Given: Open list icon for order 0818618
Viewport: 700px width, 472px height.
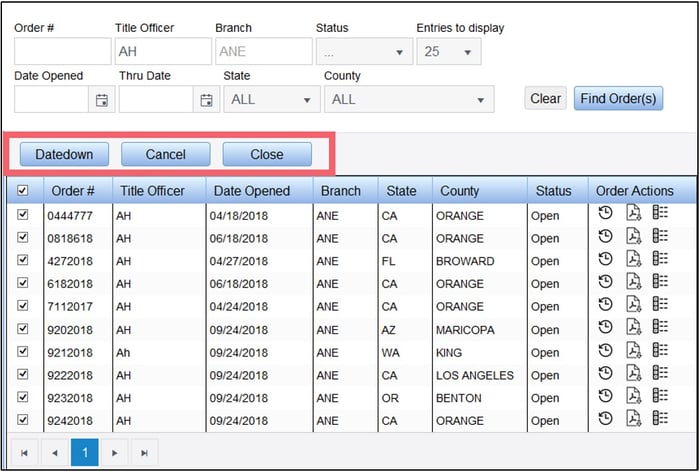Looking at the screenshot, I should coord(660,235).
